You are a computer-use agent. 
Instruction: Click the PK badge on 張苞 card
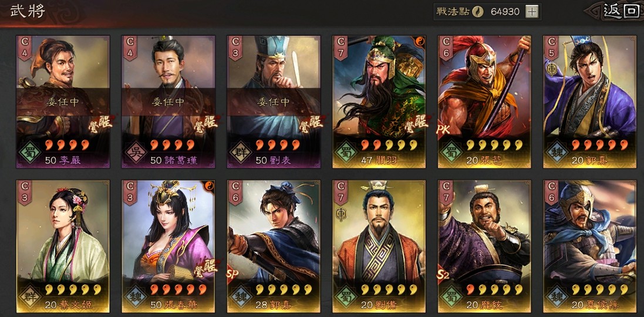(444, 130)
